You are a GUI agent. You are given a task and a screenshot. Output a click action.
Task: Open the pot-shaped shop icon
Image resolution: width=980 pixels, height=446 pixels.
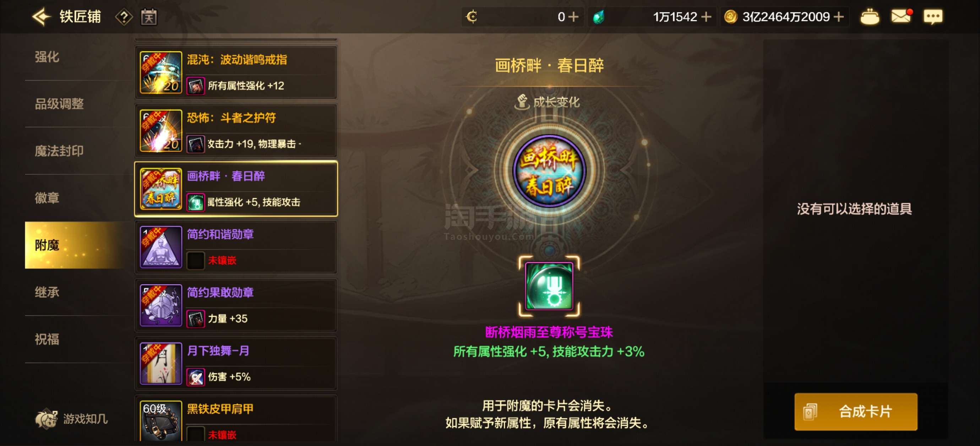pos(870,17)
